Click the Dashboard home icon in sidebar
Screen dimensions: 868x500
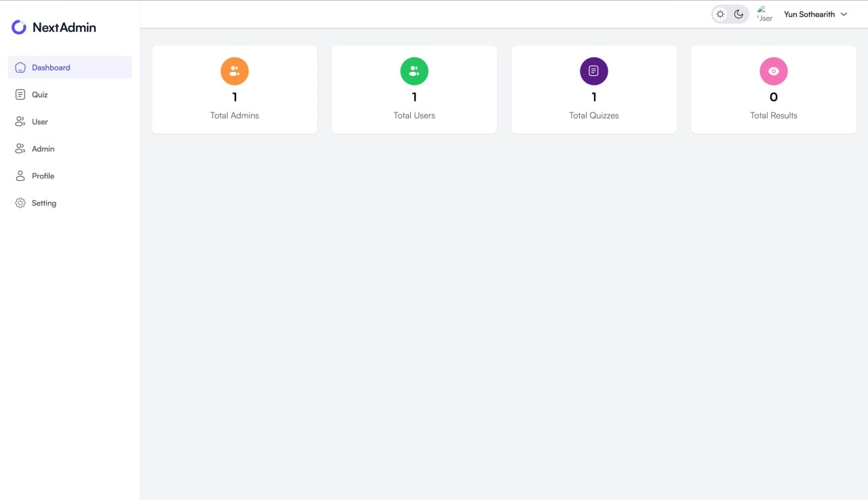click(x=20, y=68)
